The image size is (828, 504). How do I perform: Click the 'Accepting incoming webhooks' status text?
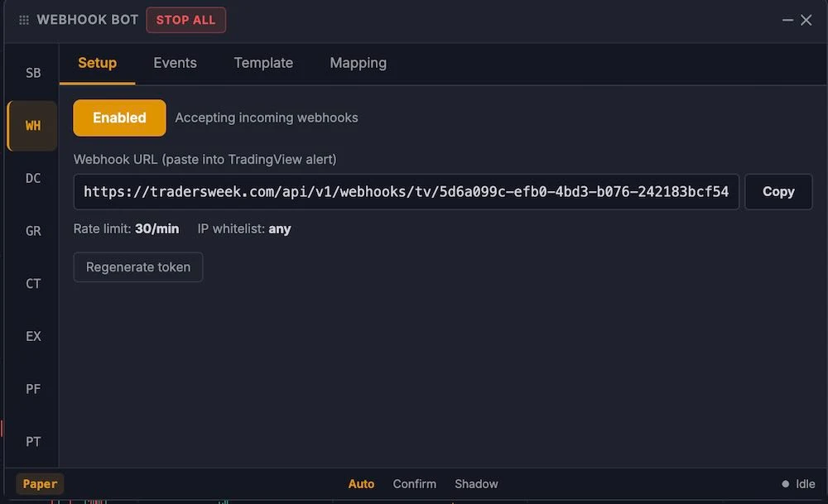[x=267, y=118]
